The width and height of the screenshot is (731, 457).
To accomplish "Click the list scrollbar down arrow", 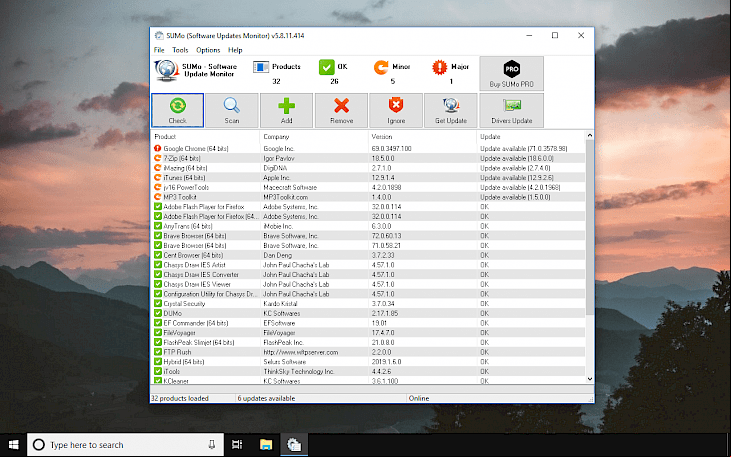I will [590, 379].
